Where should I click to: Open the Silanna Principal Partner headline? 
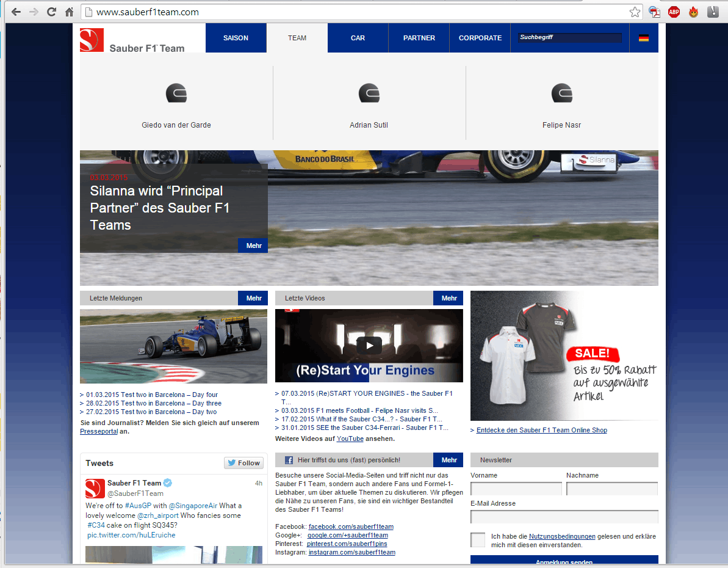click(x=160, y=208)
